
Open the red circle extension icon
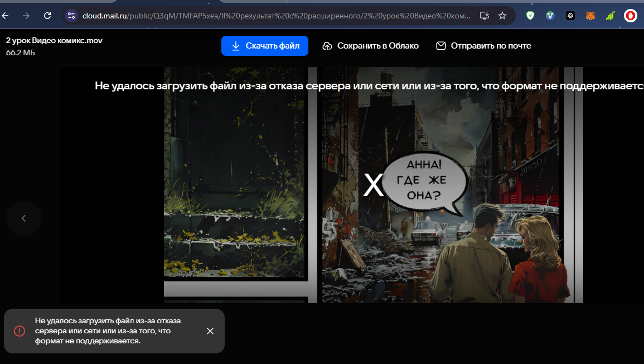tap(631, 16)
